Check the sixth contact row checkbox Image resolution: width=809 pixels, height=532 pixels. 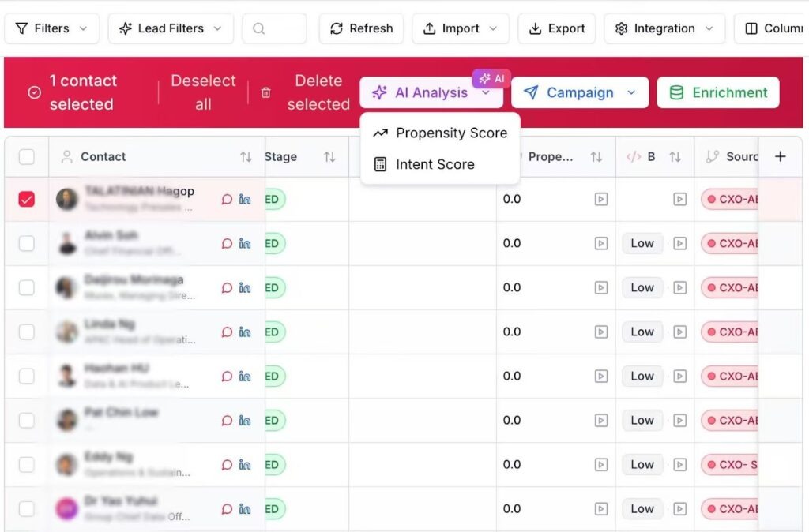pyautogui.click(x=26, y=421)
